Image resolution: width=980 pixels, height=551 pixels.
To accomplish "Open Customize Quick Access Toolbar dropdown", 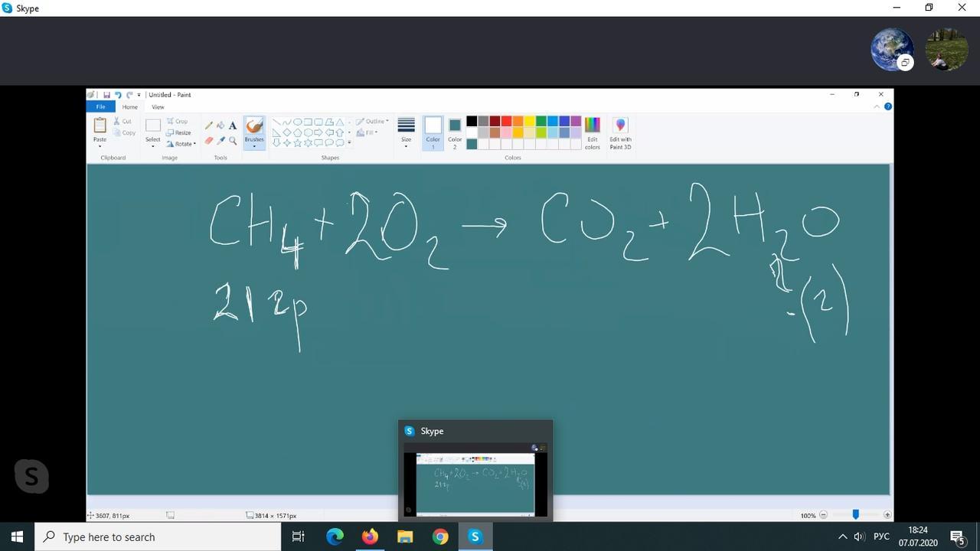I will click(139, 95).
